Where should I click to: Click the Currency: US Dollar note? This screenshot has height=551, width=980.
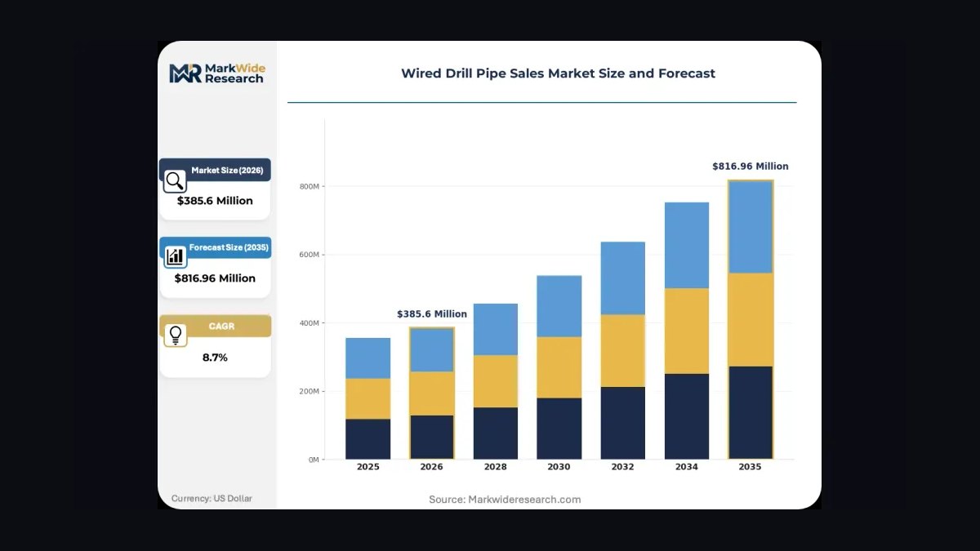212,498
